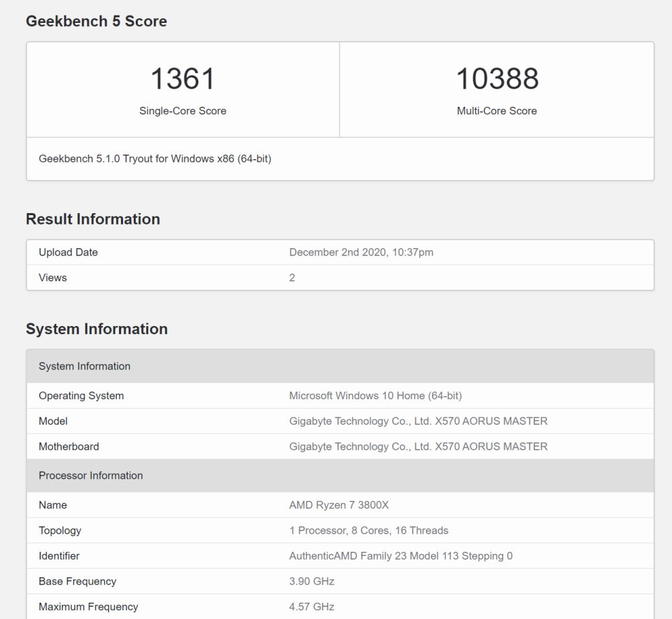Click the Multi-Core Score label
This screenshot has width=672, height=619.
(x=497, y=111)
